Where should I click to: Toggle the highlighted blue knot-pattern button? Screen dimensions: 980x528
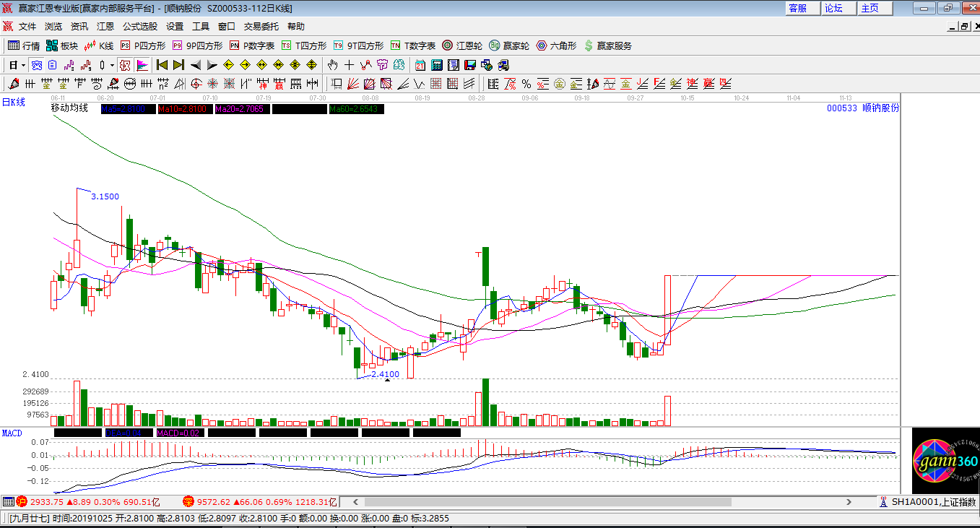(36, 65)
